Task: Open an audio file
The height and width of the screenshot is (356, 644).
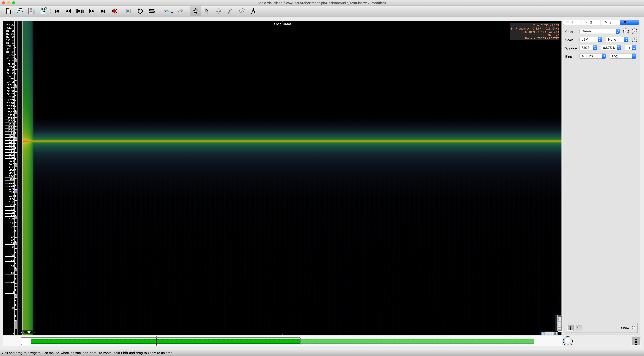Action: 20,11
